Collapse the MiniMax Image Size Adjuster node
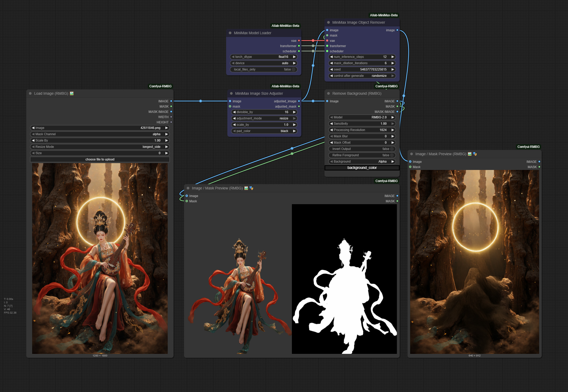568x392 pixels. click(x=231, y=93)
